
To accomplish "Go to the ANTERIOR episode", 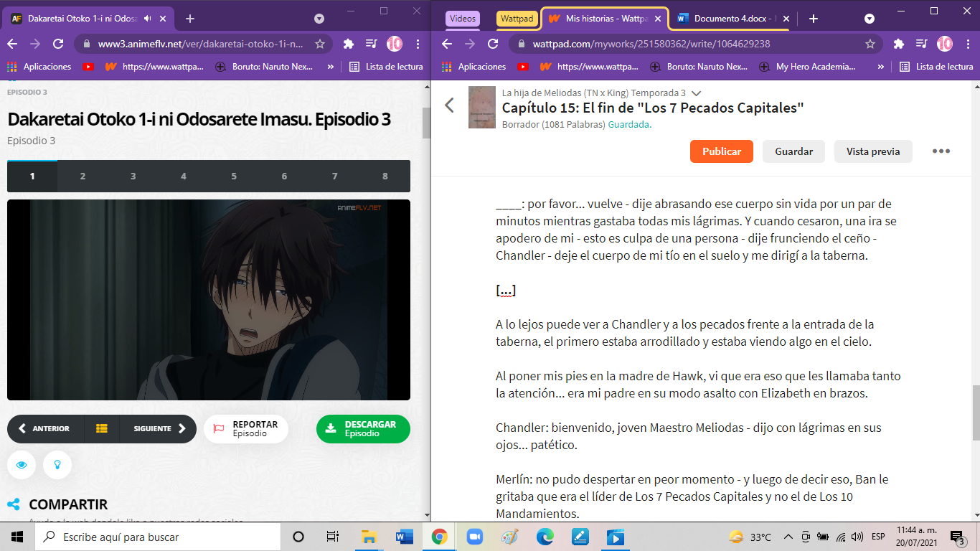I will pos(45,429).
